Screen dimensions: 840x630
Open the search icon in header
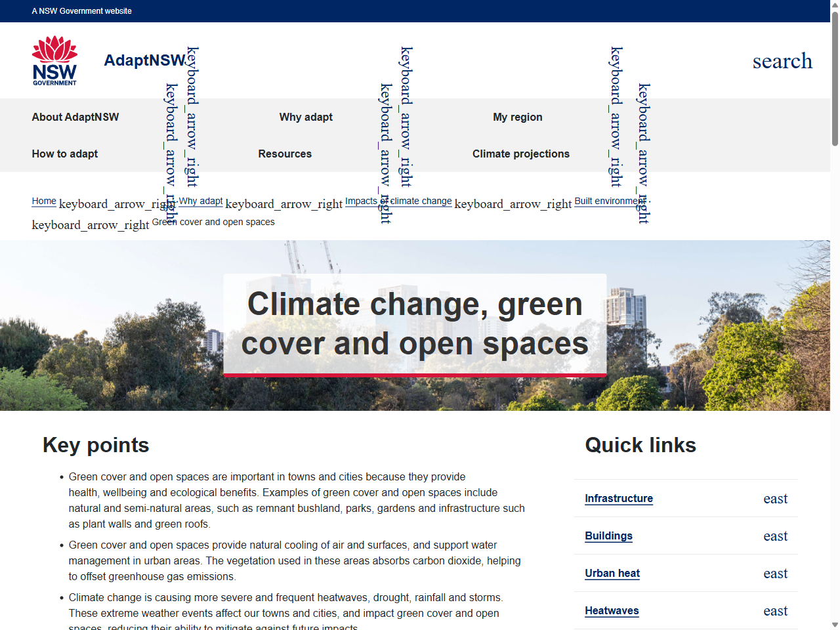[x=782, y=60]
